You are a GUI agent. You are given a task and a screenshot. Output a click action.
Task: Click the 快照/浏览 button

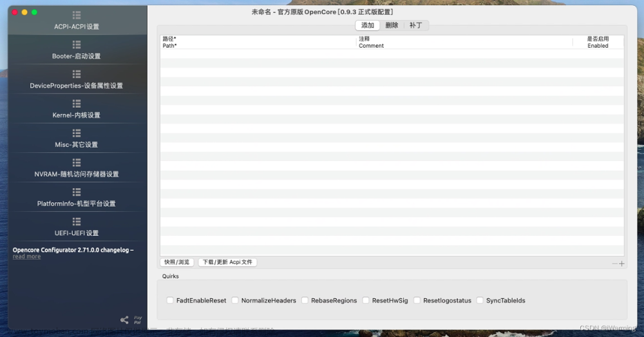(176, 262)
